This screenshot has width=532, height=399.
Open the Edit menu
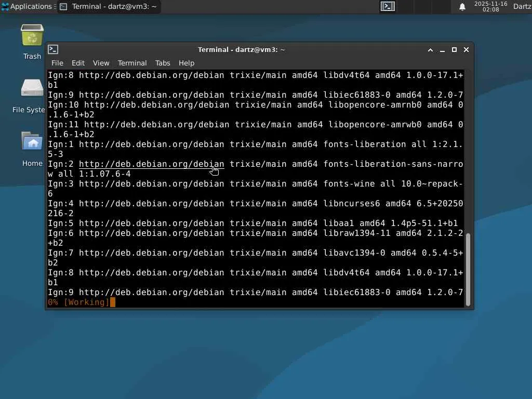tap(78, 63)
